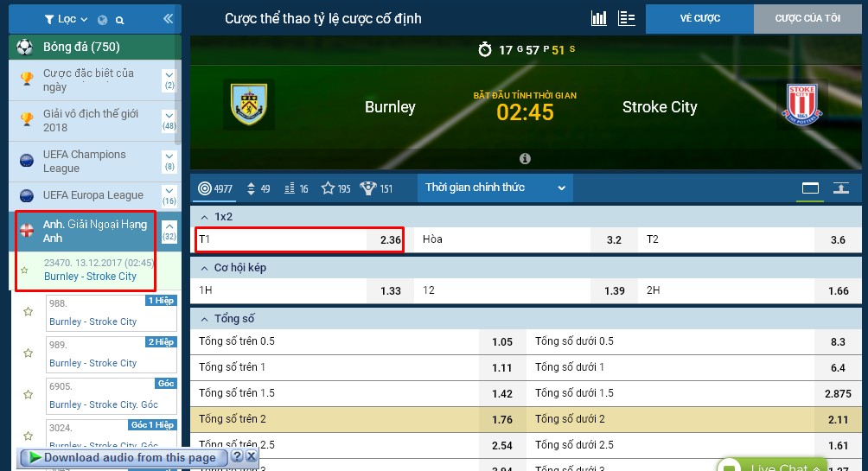The image size is (868, 471).
Task: Click the statistics bar chart icon
Action: pyautogui.click(x=598, y=18)
